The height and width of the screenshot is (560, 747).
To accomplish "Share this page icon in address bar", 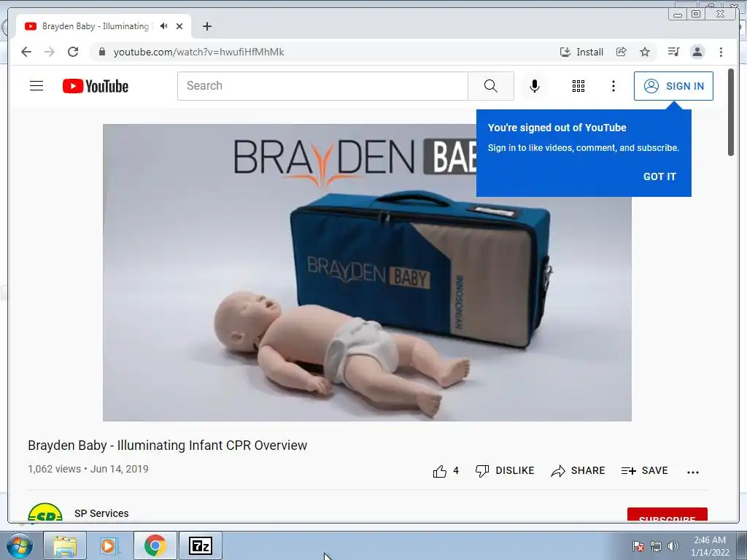I will [x=622, y=52].
